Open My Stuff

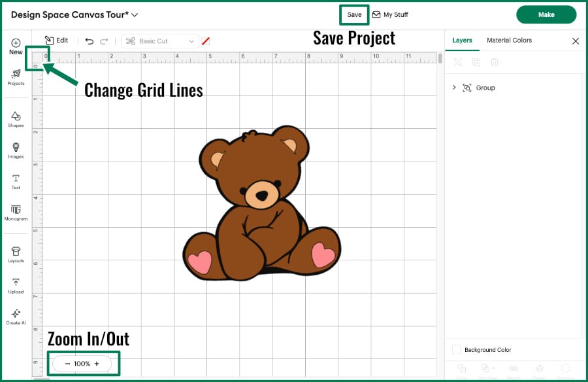click(x=390, y=14)
